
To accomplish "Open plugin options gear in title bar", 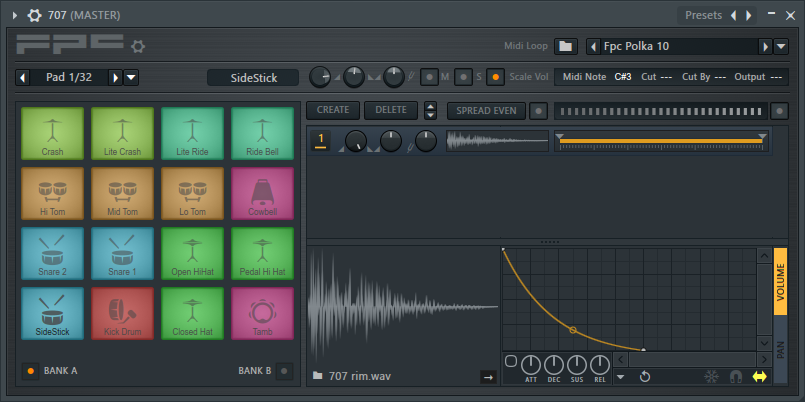I will pos(34,15).
